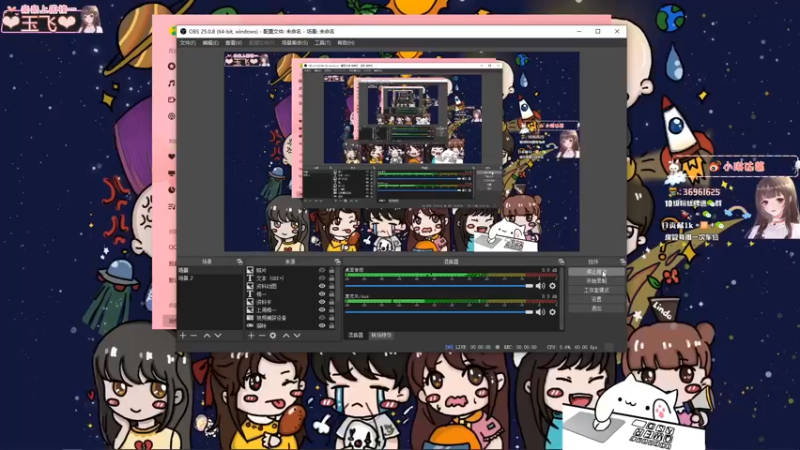Toggle the lock on the 上周榜一 source
This screenshot has width=800, height=450.
click(x=332, y=310)
